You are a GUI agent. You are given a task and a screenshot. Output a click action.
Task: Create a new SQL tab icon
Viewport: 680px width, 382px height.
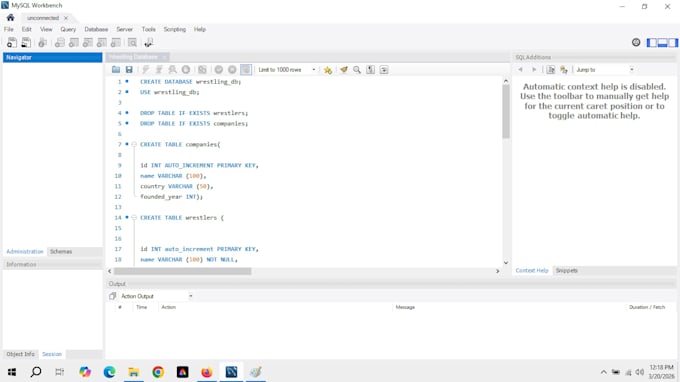[x=12, y=42]
